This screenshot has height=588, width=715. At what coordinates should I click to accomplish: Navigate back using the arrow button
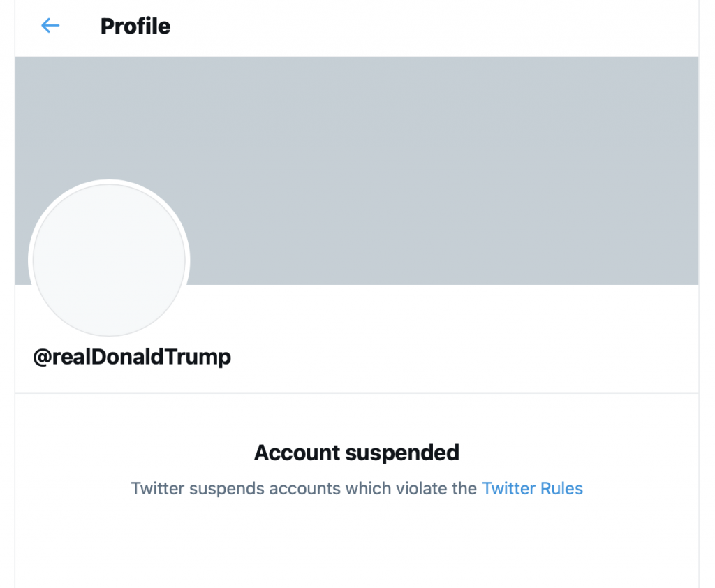coord(49,26)
